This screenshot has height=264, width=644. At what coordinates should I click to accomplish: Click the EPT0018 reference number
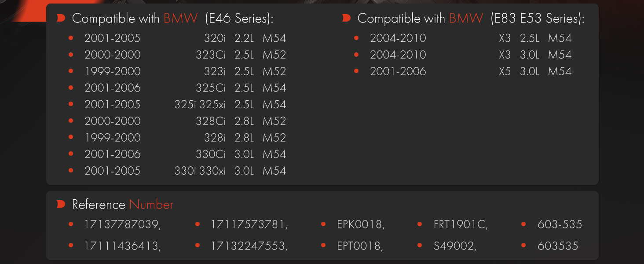[360, 246]
